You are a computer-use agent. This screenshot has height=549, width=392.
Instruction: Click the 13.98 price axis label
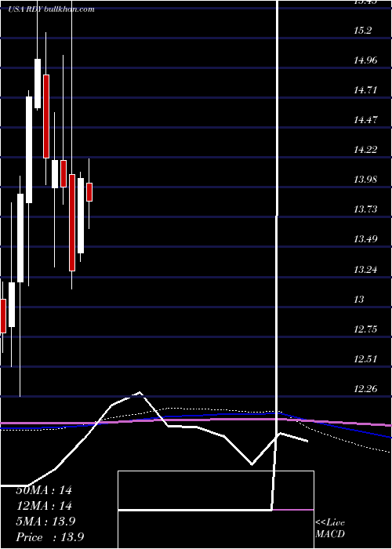[x=365, y=180]
